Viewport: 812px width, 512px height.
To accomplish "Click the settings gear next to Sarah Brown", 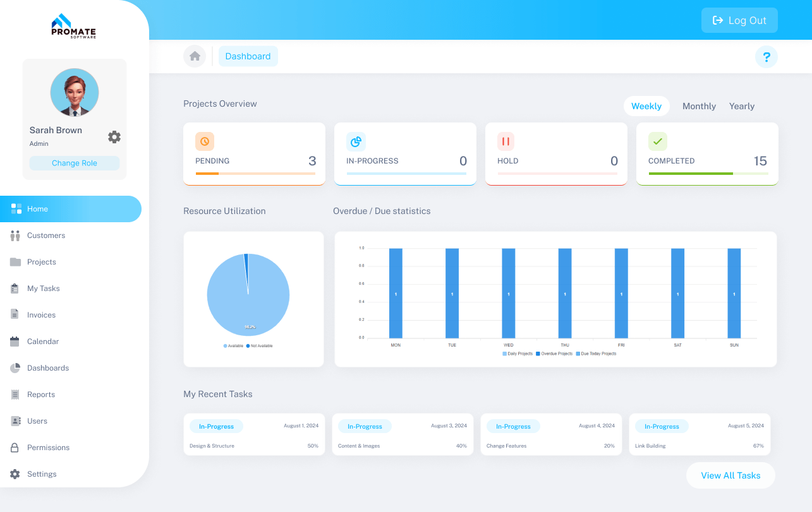I will pos(114,136).
